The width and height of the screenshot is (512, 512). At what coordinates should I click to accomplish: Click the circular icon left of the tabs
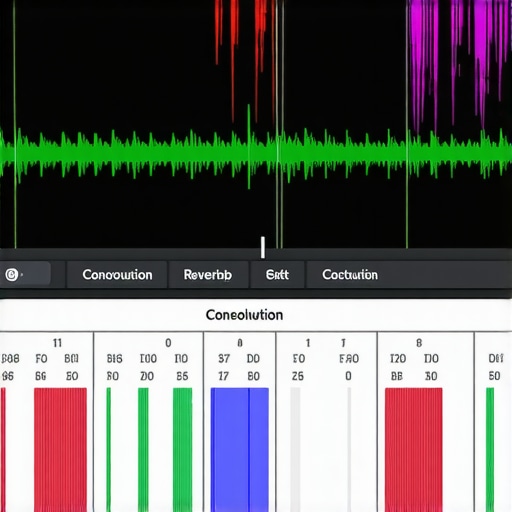12,275
